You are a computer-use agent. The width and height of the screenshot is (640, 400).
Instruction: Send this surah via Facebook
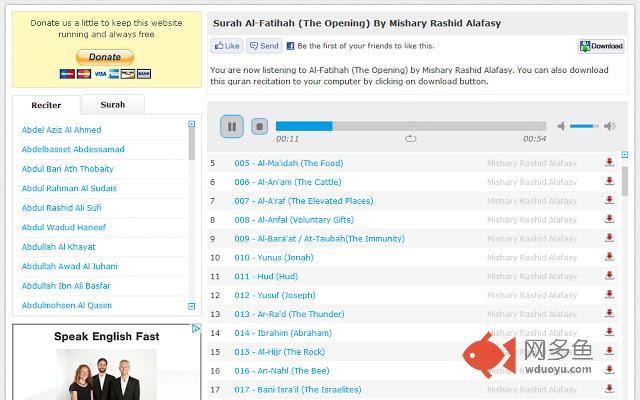click(x=264, y=46)
